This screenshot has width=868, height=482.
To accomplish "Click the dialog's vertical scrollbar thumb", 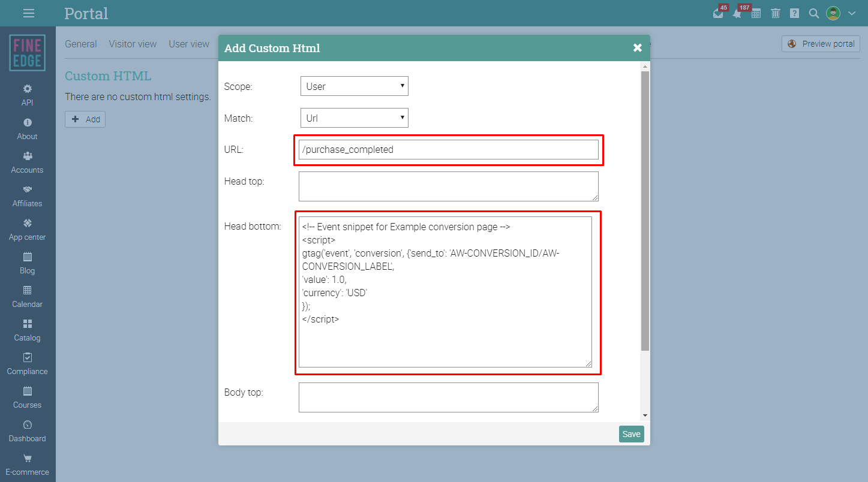I will tap(645, 211).
